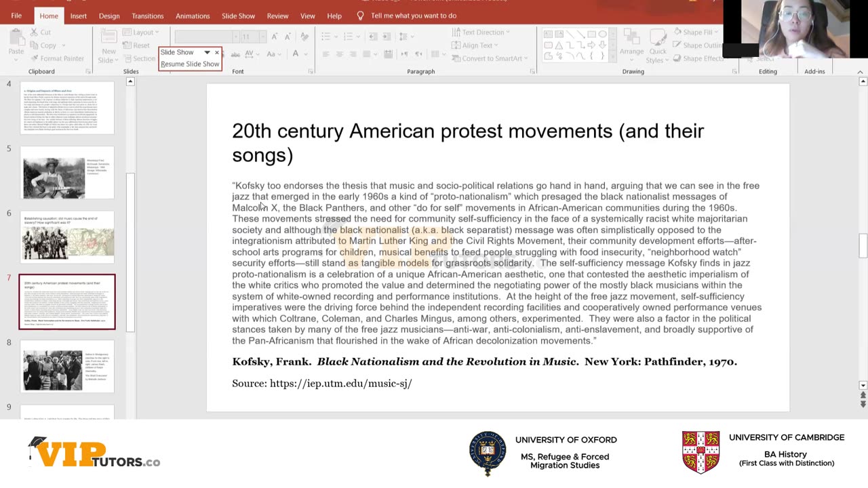Image resolution: width=868 pixels, height=488 pixels.
Task: Open the numbering list dropdown arrow
Action: [x=358, y=37]
